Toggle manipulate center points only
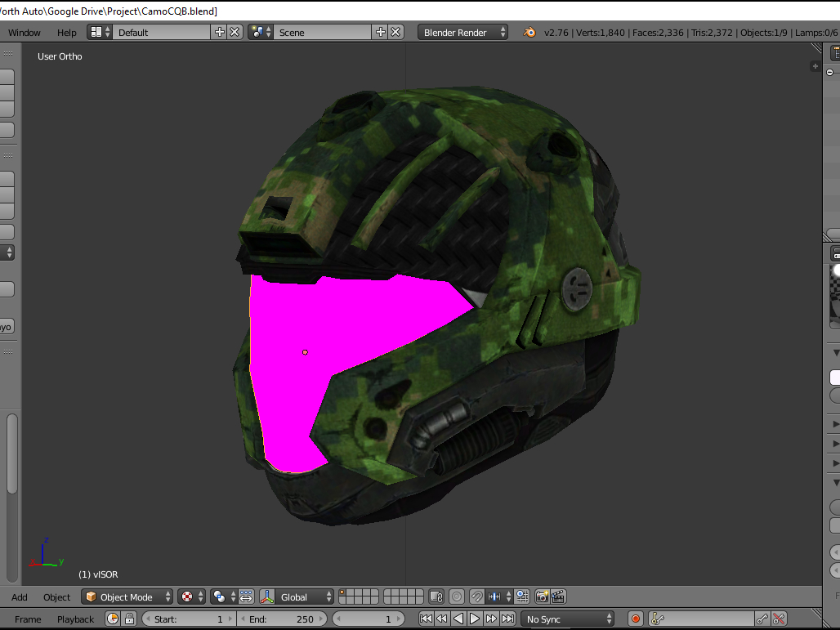This screenshot has height=630, width=840. [246, 596]
